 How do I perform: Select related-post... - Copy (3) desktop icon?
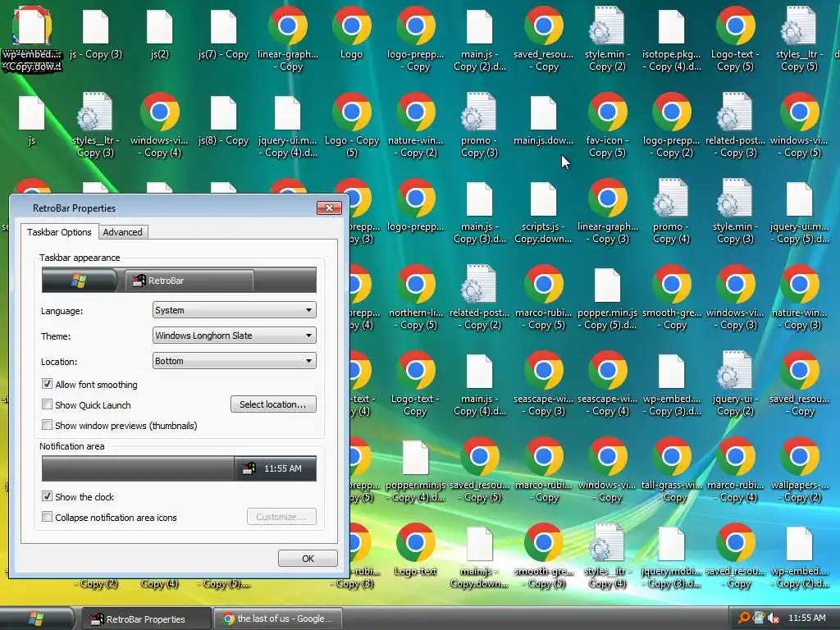[736, 125]
